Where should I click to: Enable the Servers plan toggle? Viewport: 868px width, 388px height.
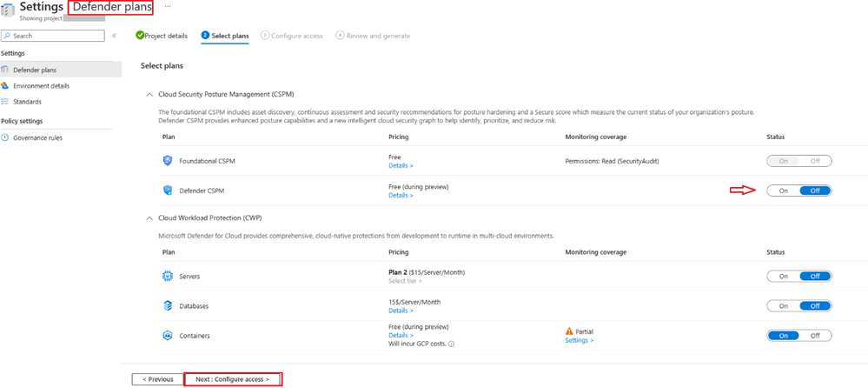(x=783, y=276)
